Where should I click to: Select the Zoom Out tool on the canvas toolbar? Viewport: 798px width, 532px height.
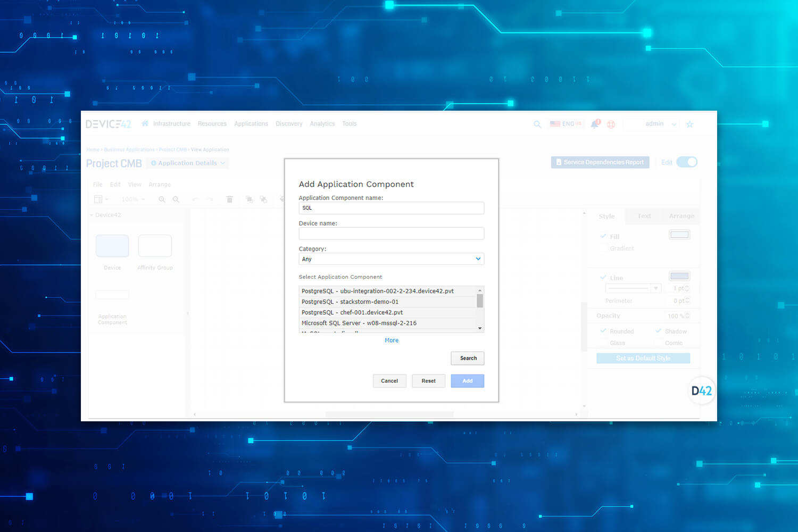click(176, 199)
